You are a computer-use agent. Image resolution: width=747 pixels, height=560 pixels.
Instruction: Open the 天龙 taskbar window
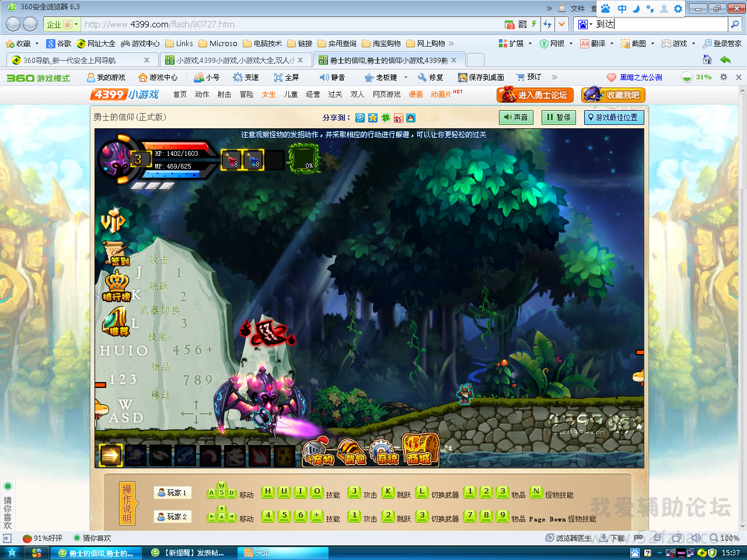pos(284,552)
